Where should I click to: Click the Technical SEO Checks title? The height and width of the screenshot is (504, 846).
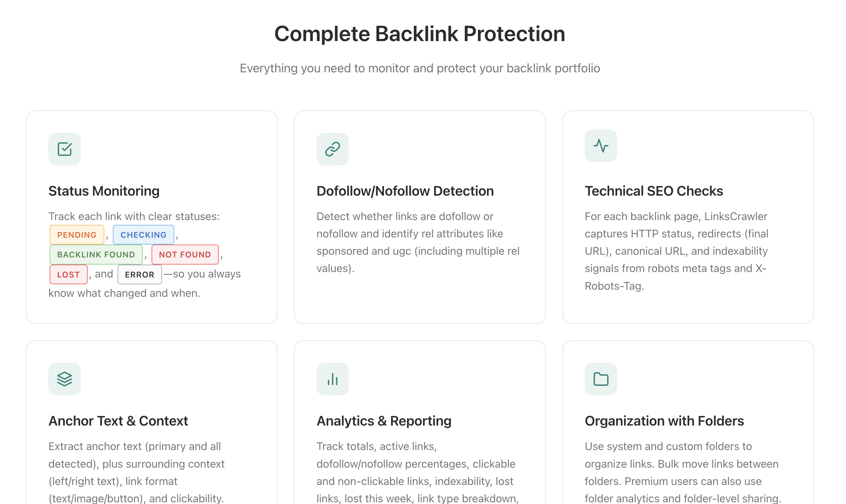pos(654,191)
